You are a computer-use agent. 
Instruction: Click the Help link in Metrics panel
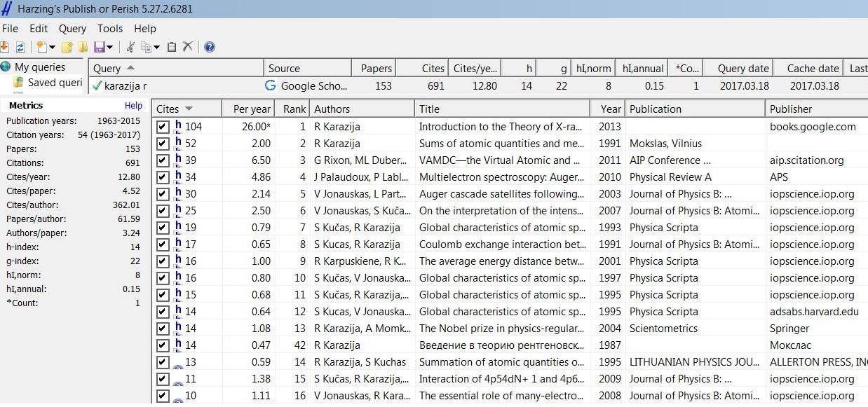click(x=133, y=105)
